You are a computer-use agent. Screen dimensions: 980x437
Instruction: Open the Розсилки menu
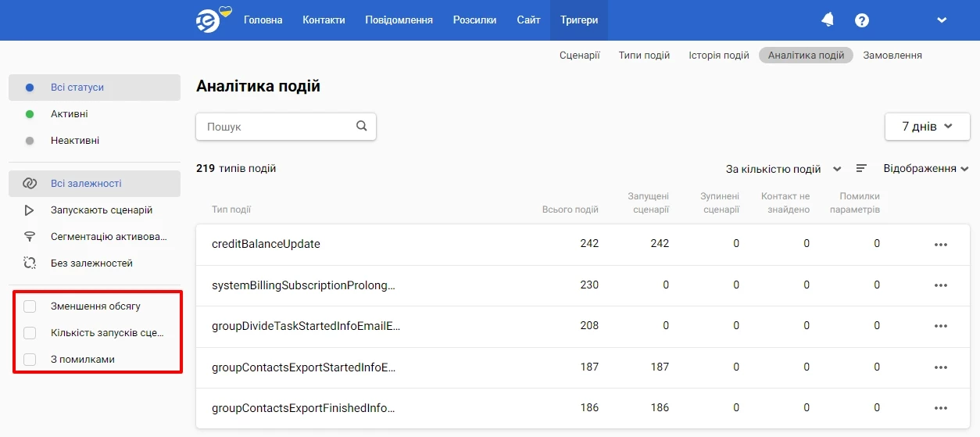click(x=474, y=20)
